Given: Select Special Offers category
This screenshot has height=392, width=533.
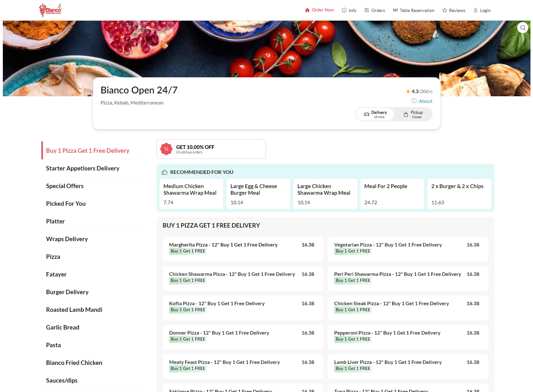Looking at the screenshot, I should coord(95,186).
